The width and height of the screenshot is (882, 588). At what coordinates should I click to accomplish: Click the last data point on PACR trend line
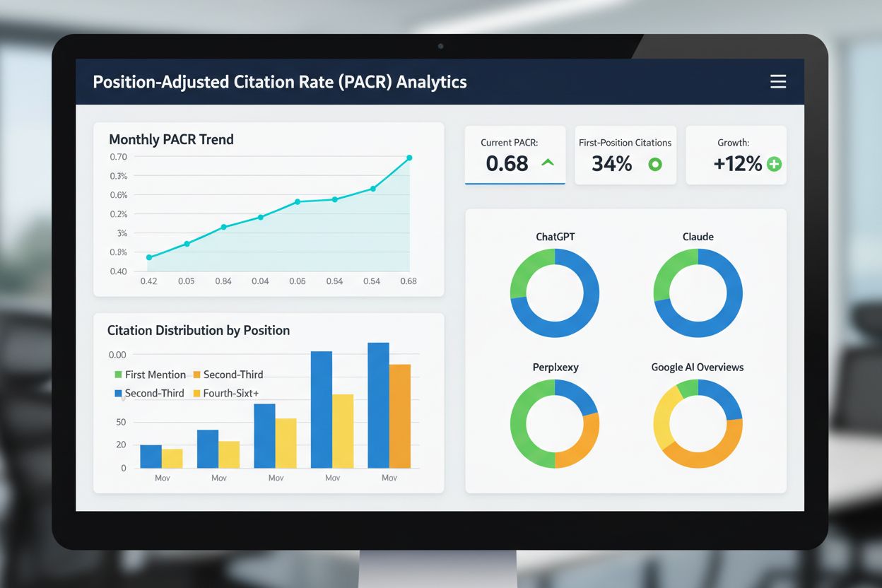(409, 158)
